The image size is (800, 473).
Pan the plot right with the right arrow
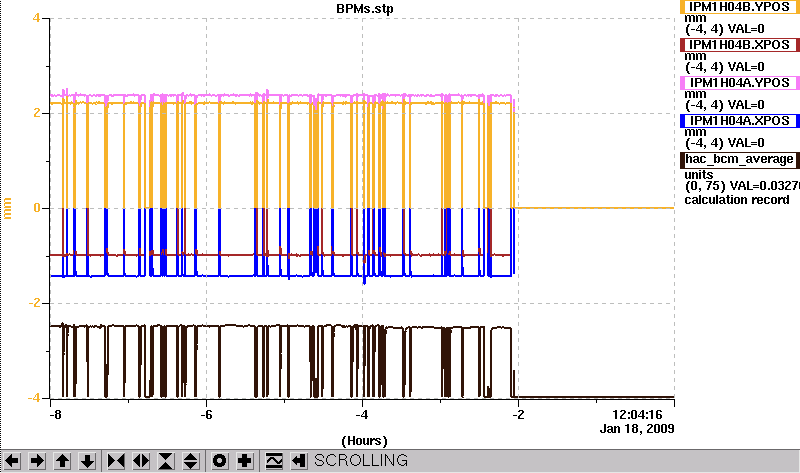click(37, 461)
